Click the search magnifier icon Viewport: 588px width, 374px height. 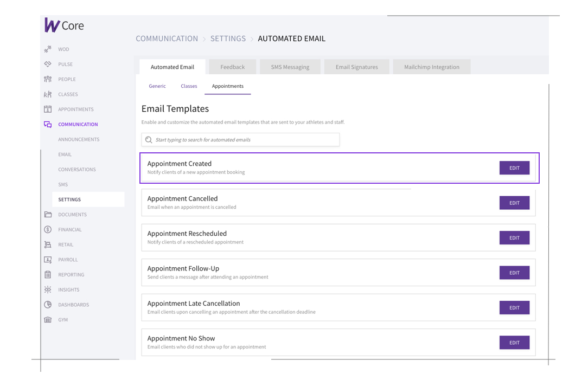coord(149,140)
